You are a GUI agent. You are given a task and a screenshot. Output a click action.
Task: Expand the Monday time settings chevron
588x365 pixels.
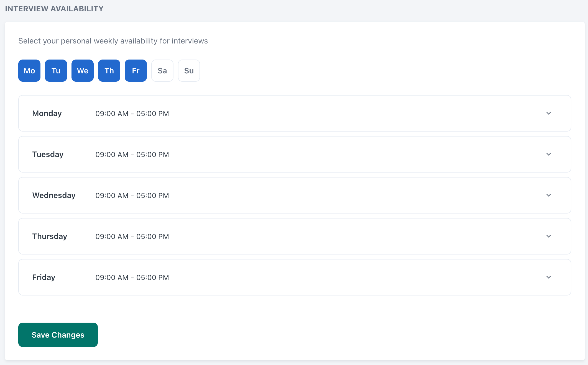[x=548, y=113]
